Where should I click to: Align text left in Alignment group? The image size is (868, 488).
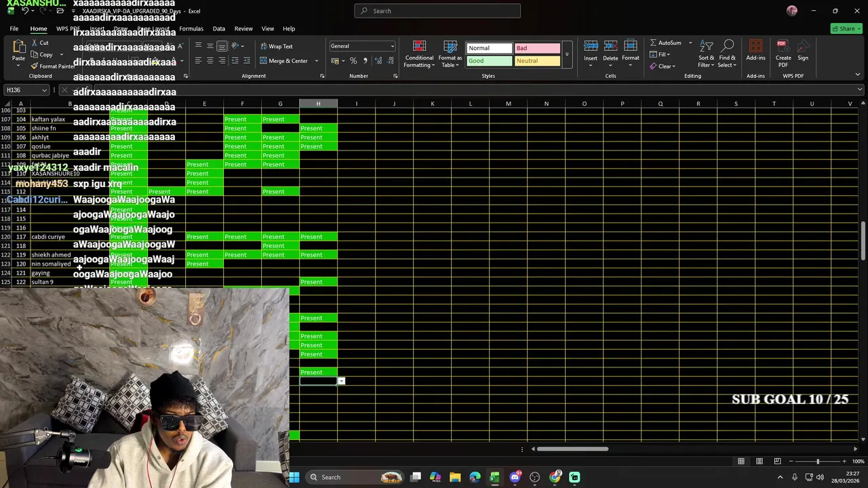198,60
